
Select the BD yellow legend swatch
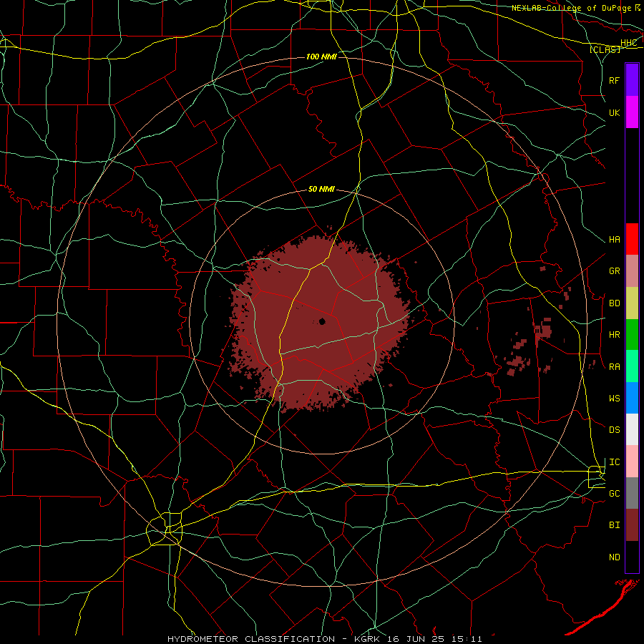(x=632, y=303)
